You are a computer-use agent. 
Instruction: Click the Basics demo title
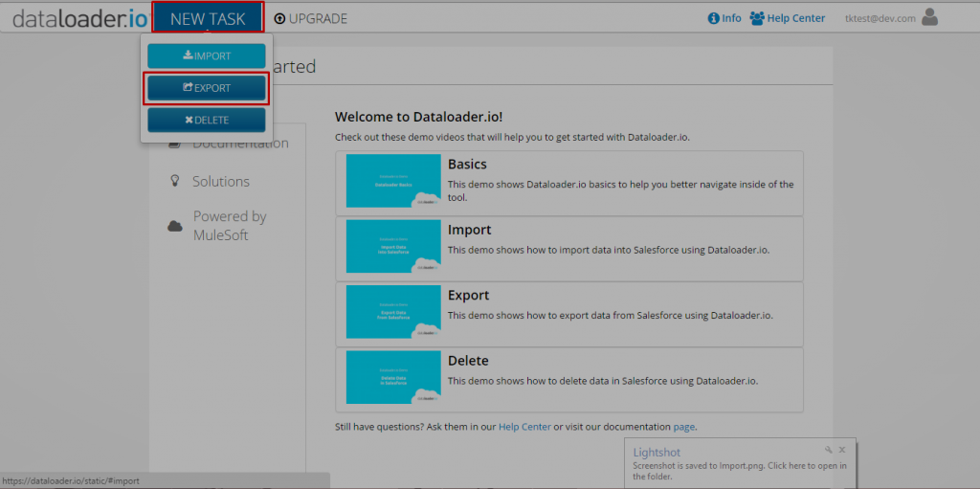[x=467, y=165]
